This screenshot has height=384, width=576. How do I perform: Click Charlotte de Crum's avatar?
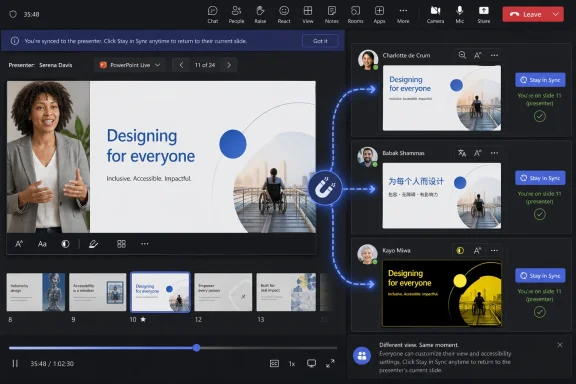368,59
